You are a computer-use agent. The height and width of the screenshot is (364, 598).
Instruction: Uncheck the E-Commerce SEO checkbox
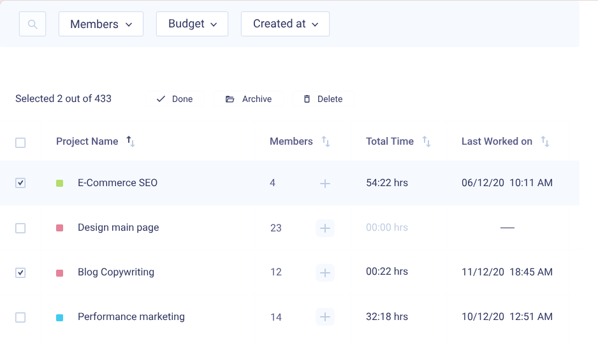click(x=20, y=183)
